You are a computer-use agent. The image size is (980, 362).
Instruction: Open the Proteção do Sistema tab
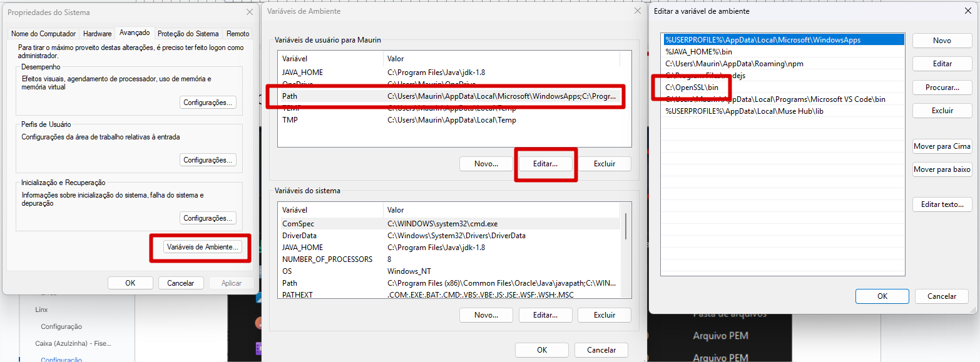188,34
